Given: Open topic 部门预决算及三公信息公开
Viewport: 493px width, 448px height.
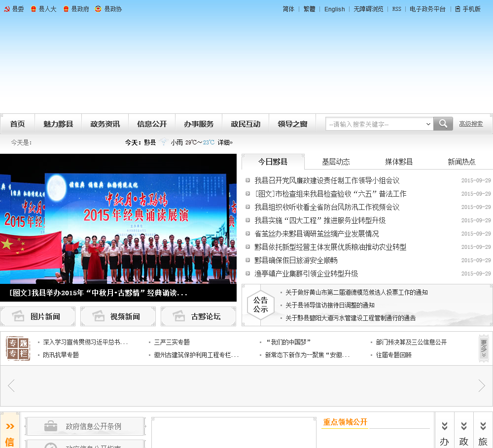Looking at the screenshot, I should pos(411,342).
